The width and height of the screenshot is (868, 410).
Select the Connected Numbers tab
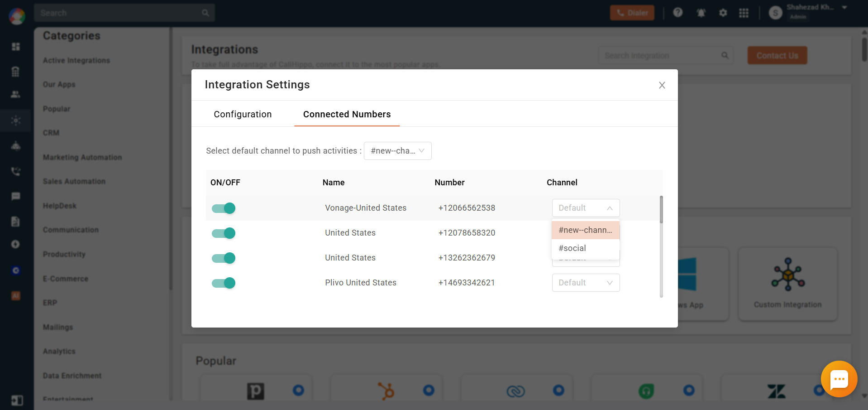(347, 114)
